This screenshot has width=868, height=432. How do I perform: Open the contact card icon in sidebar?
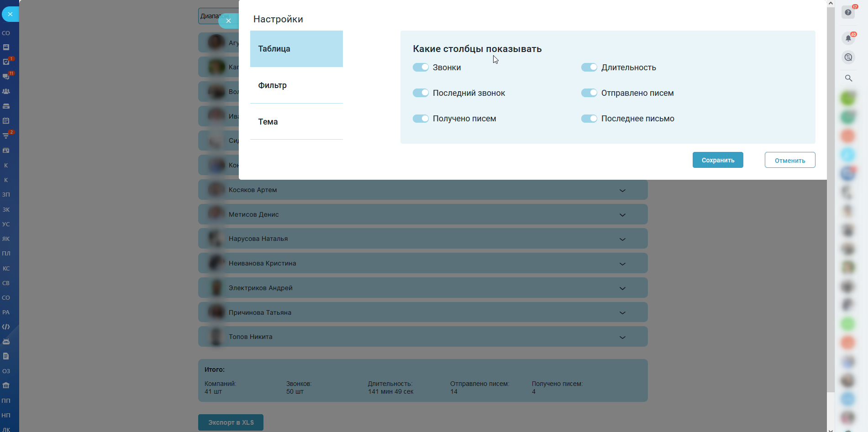coord(6,150)
